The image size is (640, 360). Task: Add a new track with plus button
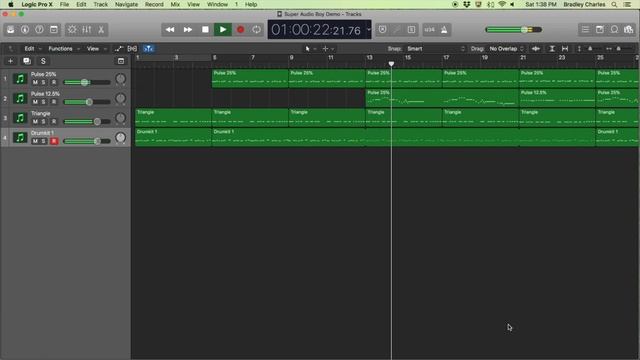pos(11,61)
